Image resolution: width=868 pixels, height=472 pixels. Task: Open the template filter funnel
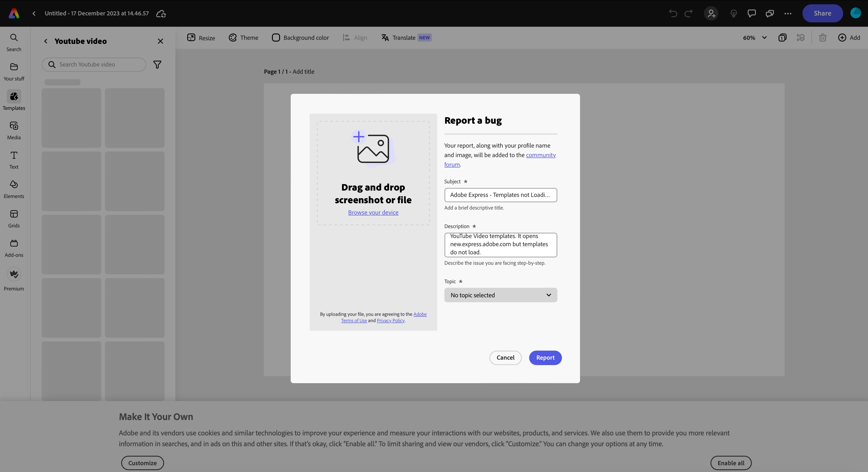pos(157,65)
